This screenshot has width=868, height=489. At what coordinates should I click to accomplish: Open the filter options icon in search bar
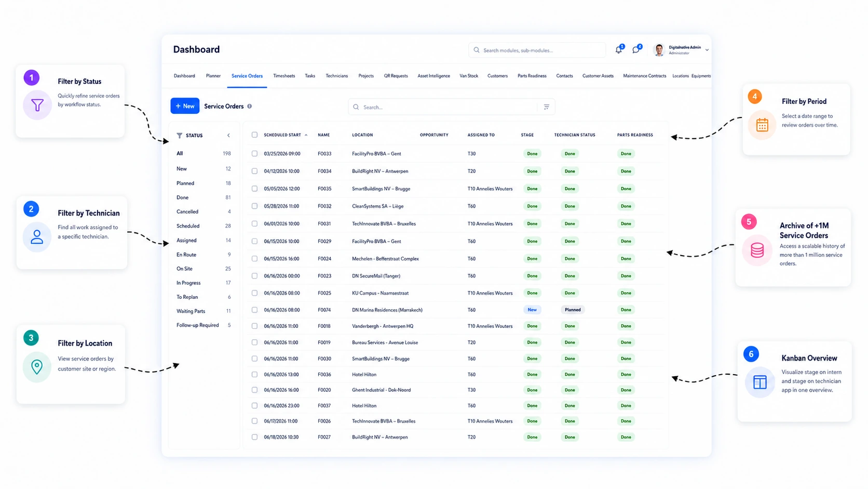[547, 107]
